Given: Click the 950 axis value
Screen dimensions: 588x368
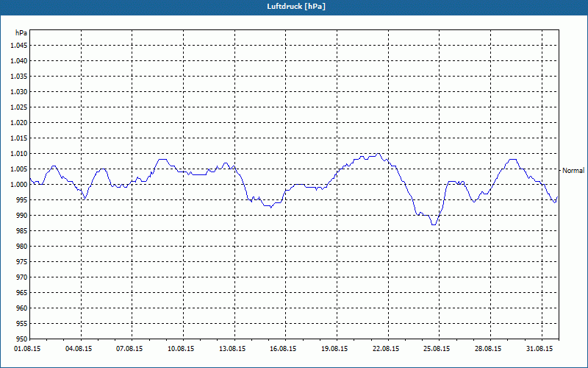Looking at the screenshot, I should [22, 339].
